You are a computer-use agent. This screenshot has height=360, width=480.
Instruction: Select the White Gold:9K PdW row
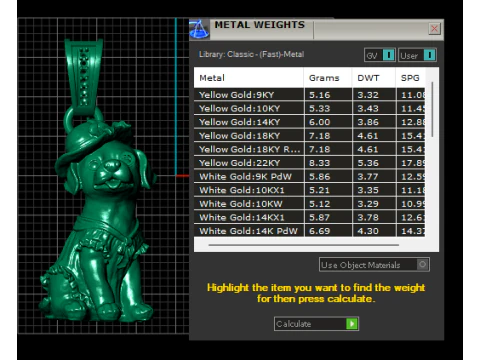pos(309,176)
